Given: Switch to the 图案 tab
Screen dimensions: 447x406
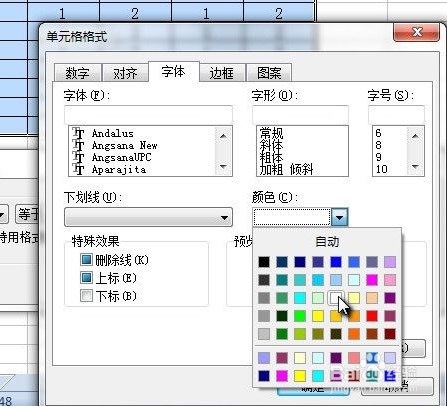Looking at the screenshot, I should coord(269,73).
